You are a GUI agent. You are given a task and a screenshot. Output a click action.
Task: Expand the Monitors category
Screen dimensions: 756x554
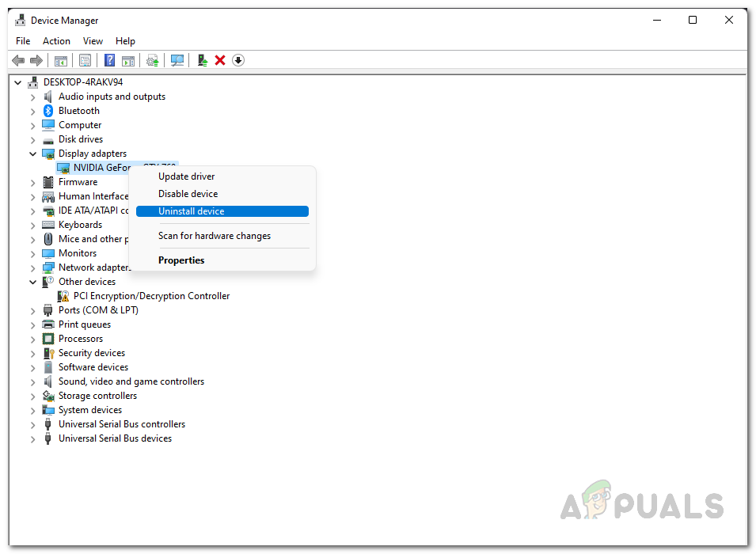[x=32, y=253]
